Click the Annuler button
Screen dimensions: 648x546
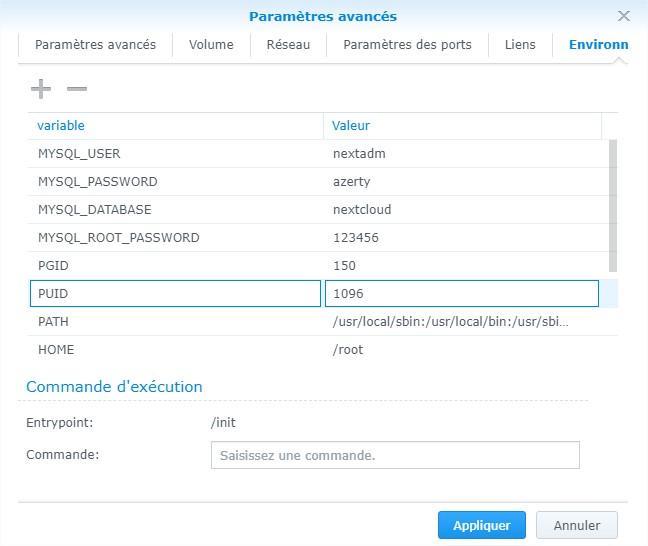point(576,525)
